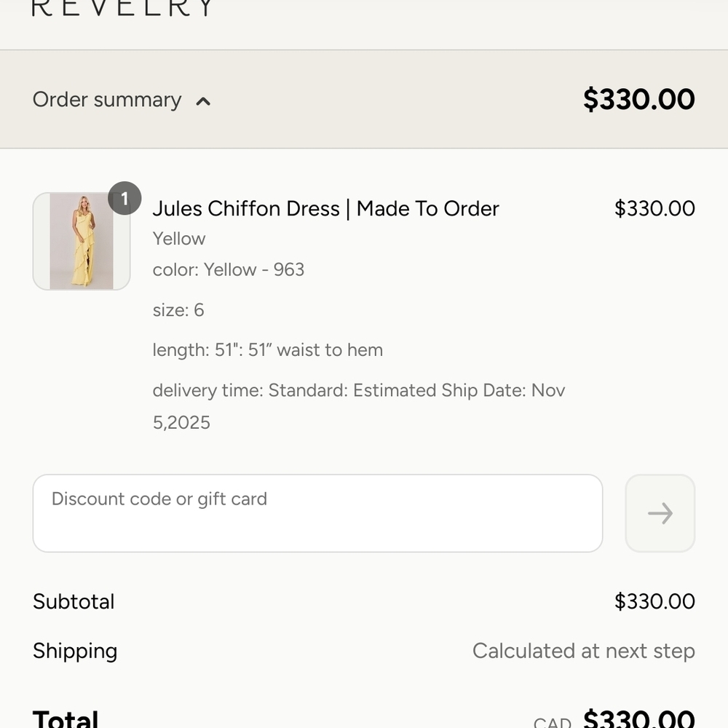Click the subtotal amount $330.00
The image size is (728, 728).
(654, 602)
